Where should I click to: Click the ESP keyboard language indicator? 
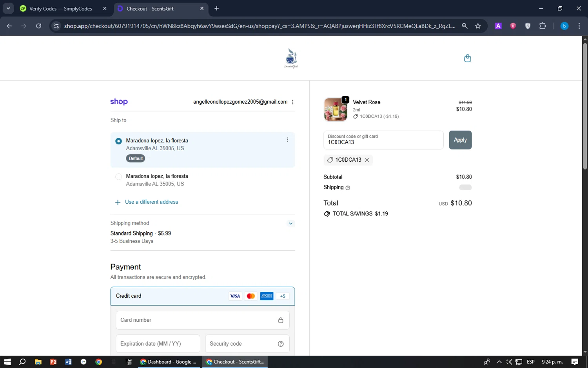click(531, 362)
